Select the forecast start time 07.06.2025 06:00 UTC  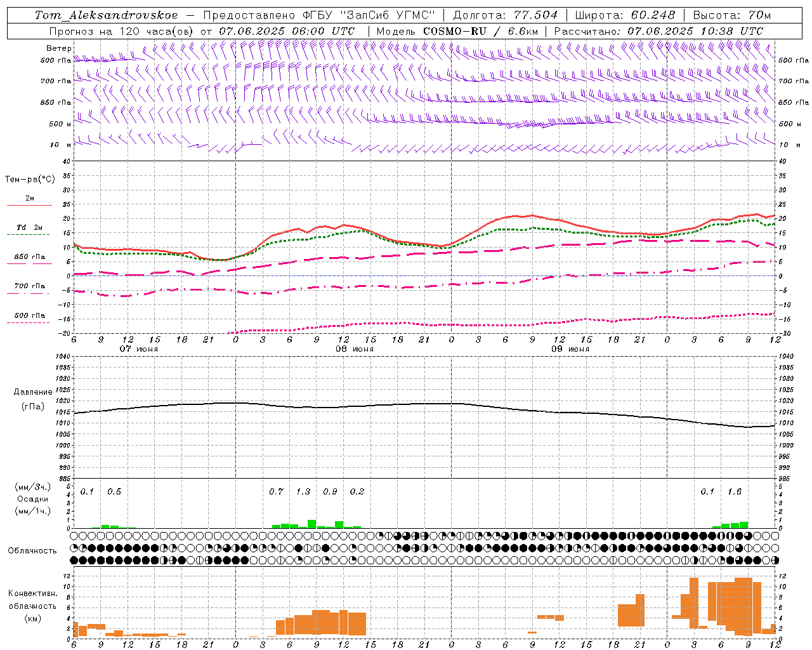pyautogui.click(x=287, y=31)
